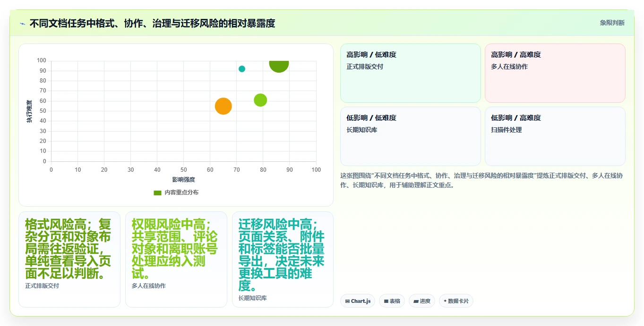Select the Chart.js tag chip
Screen dimensions: 644x326
coord(358,301)
